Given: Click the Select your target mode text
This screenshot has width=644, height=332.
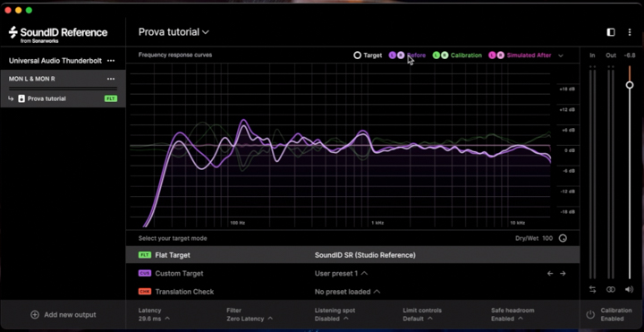Looking at the screenshot, I should (173, 238).
